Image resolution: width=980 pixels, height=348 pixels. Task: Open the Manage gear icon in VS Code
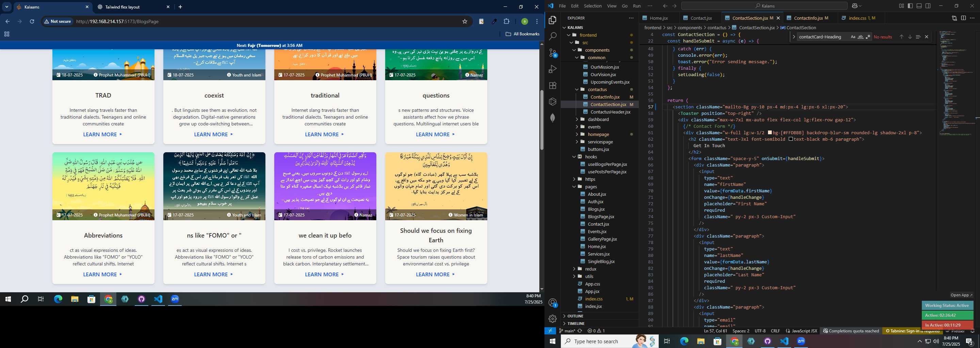[552, 319]
